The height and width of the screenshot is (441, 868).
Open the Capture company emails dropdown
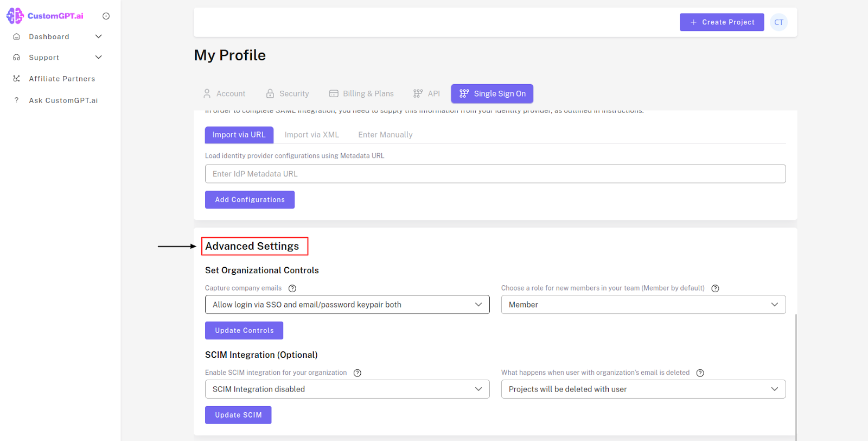pos(347,305)
